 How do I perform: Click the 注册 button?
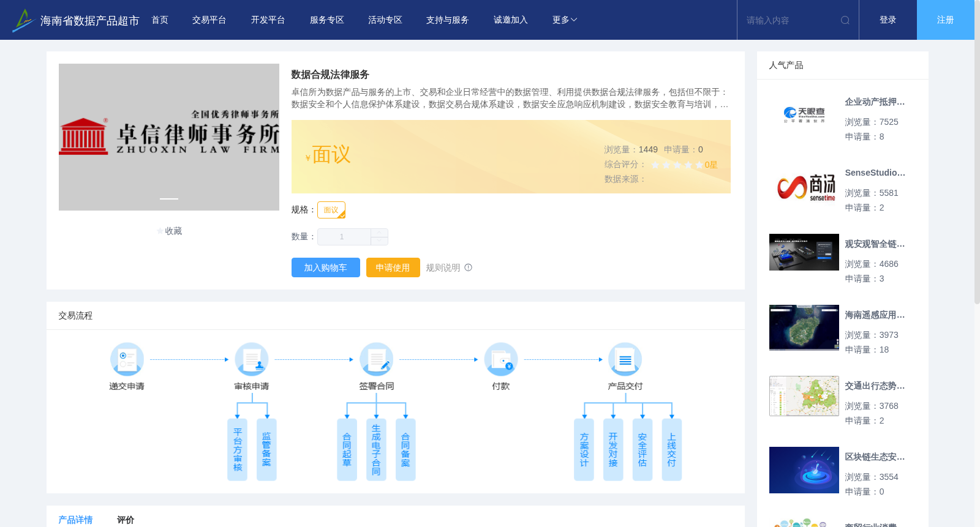point(946,20)
